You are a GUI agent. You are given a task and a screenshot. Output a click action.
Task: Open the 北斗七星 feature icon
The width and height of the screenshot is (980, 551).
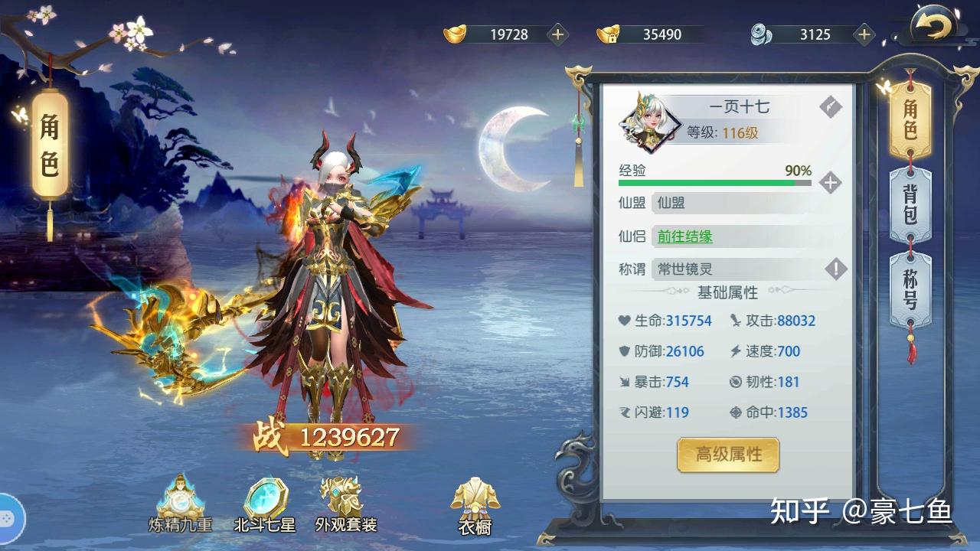click(x=265, y=503)
